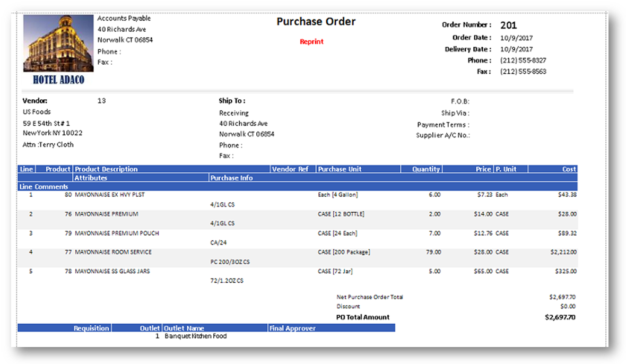Click the MAYONNAISE ROOM SERVICE product description
The width and height of the screenshot is (626, 364).
(113, 252)
